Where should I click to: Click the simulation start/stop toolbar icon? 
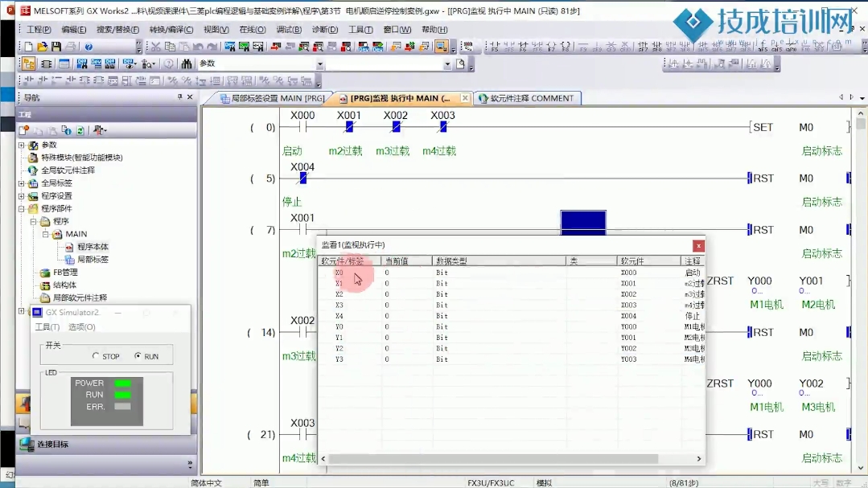[441, 47]
